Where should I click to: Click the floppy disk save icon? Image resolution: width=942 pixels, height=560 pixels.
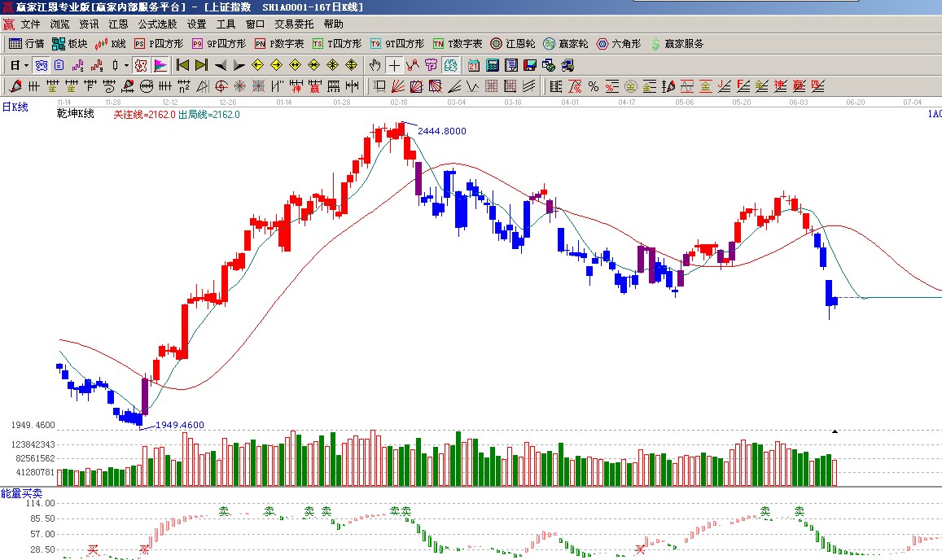(x=529, y=65)
